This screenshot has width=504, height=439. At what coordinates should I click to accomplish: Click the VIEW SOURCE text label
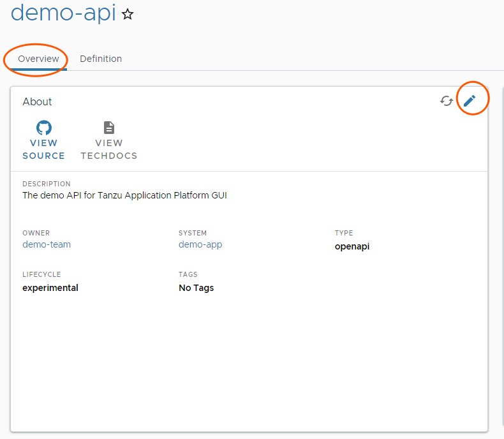(x=44, y=149)
